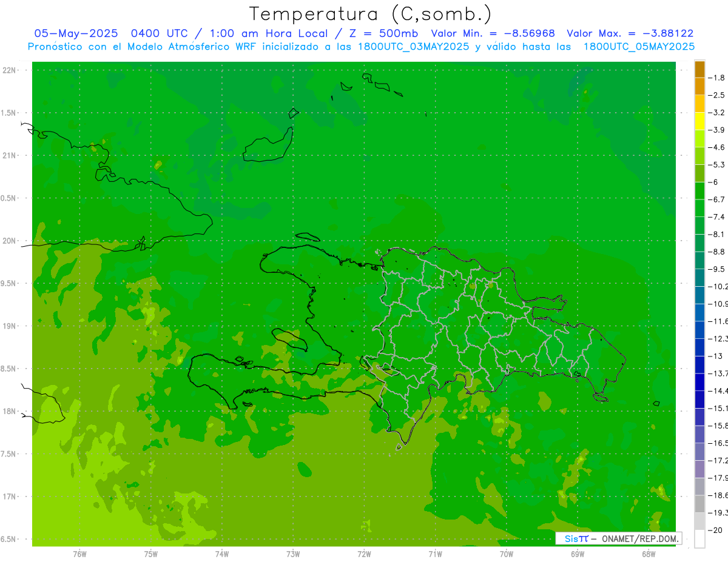Click "1:00 am Hora Local" text
The image size is (728, 562).
(268, 34)
